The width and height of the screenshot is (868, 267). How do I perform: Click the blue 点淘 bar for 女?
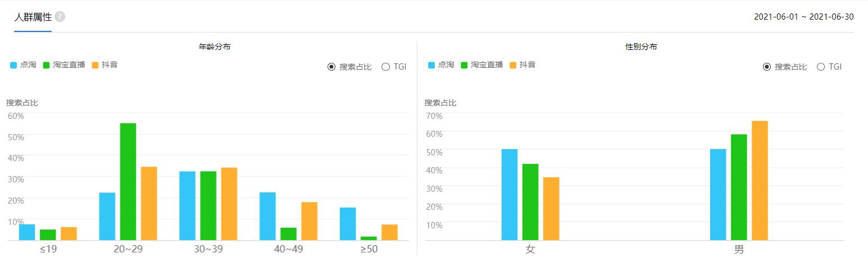coord(510,194)
